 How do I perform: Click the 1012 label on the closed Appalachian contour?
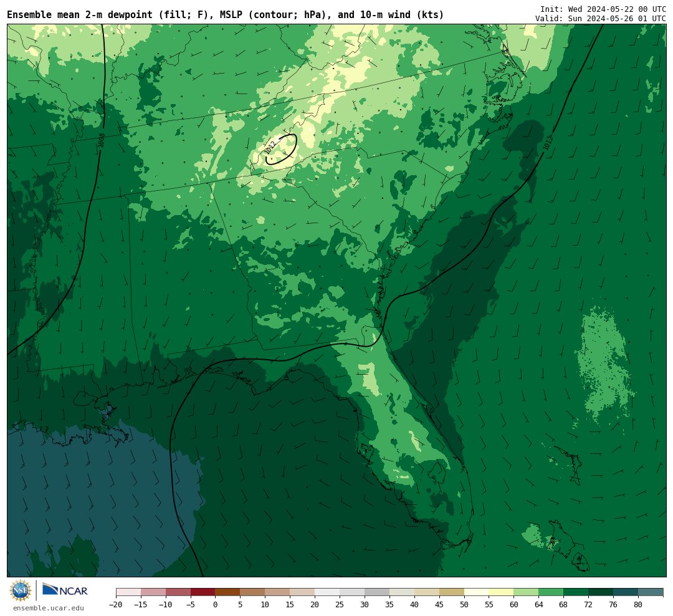tap(271, 147)
